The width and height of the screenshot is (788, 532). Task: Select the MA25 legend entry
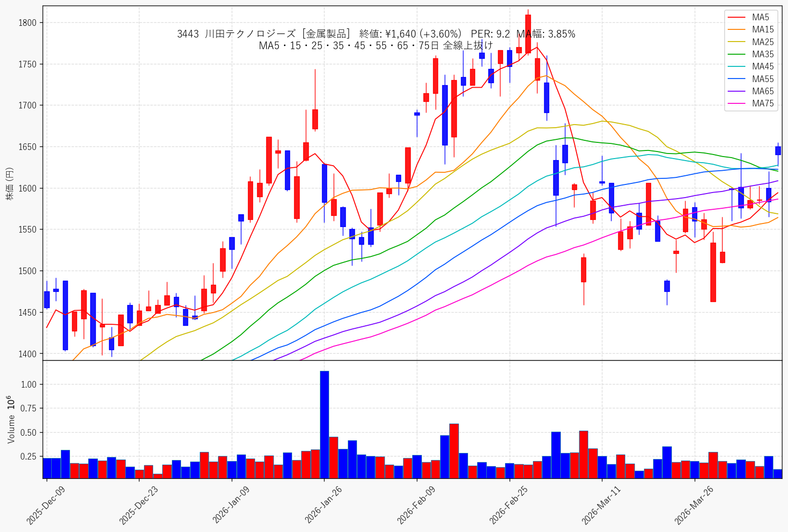750,42
